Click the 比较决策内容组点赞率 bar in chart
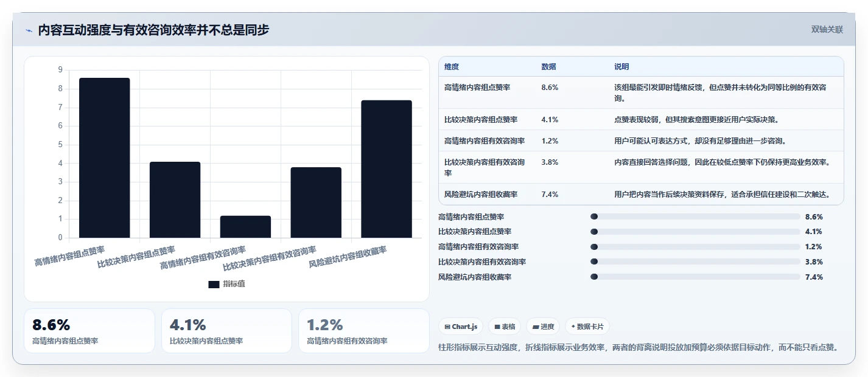The width and height of the screenshot is (868, 377). [x=175, y=199]
